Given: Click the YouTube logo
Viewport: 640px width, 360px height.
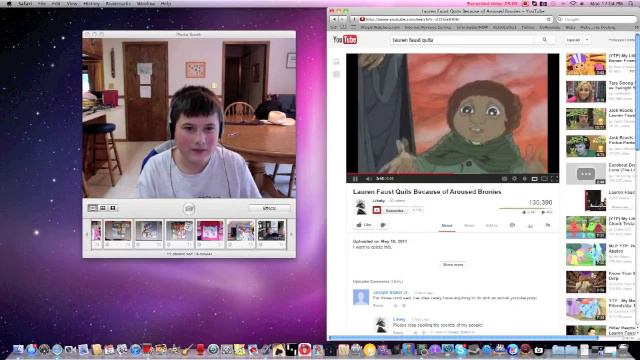Looking at the screenshot, I should (x=345, y=40).
